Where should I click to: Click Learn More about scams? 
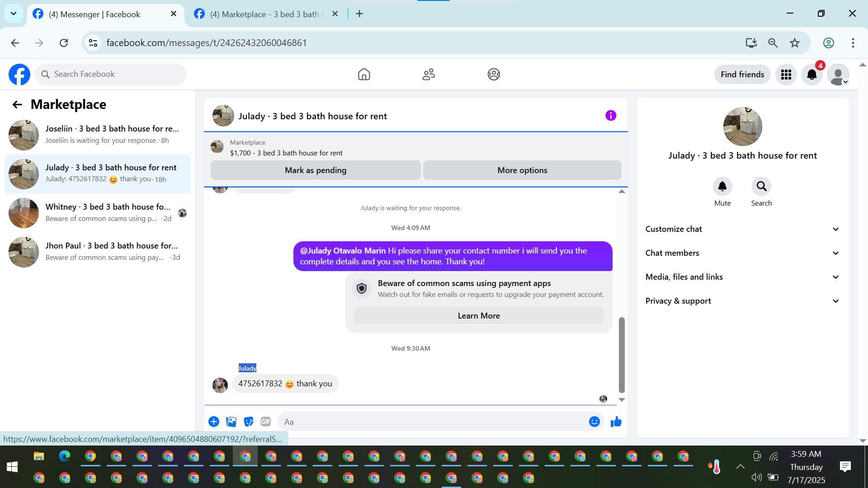[x=478, y=316]
